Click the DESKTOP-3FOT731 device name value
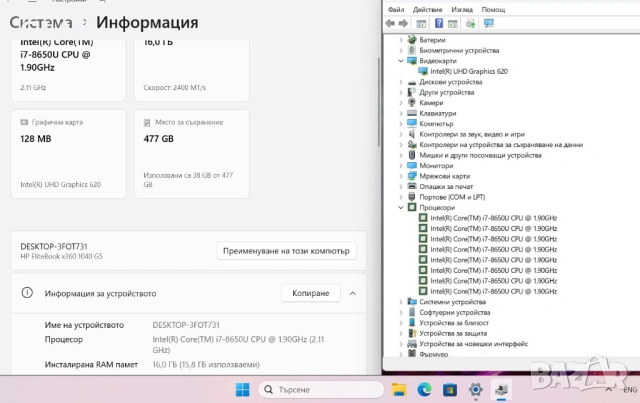 pyautogui.click(x=186, y=325)
